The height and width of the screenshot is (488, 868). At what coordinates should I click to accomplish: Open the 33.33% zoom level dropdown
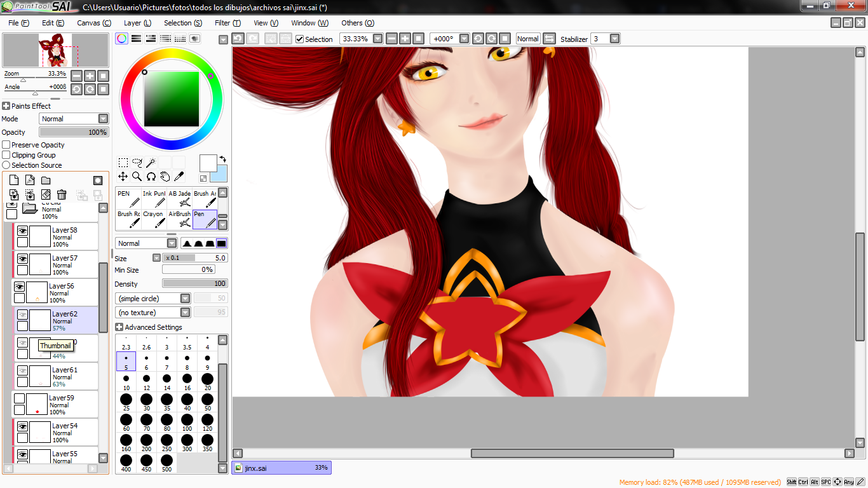378,39
